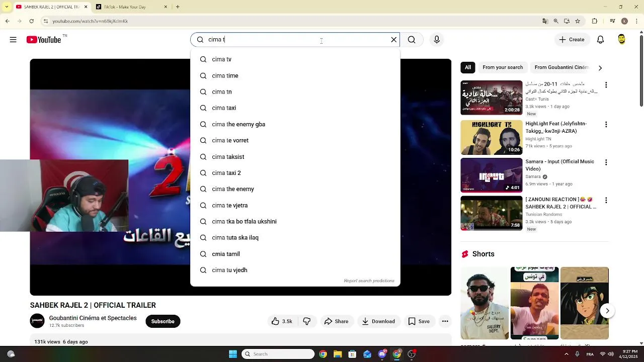
Task: Open the Short with man in sunglasses
Action: 485,303
